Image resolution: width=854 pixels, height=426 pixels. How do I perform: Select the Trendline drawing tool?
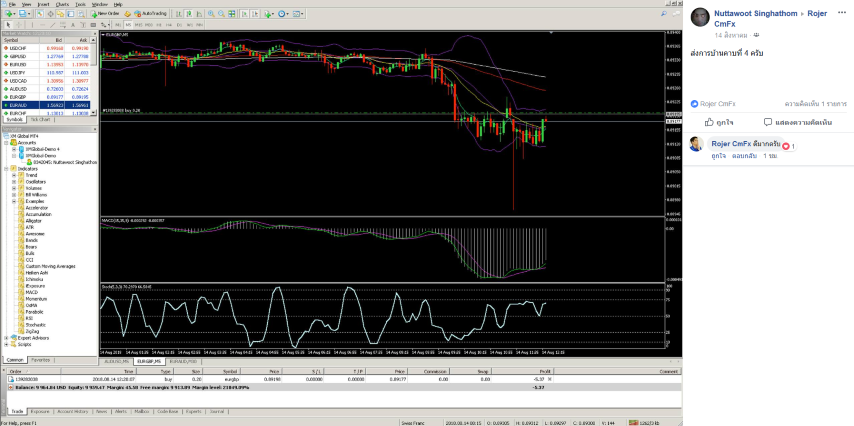[x=53, y=25]
